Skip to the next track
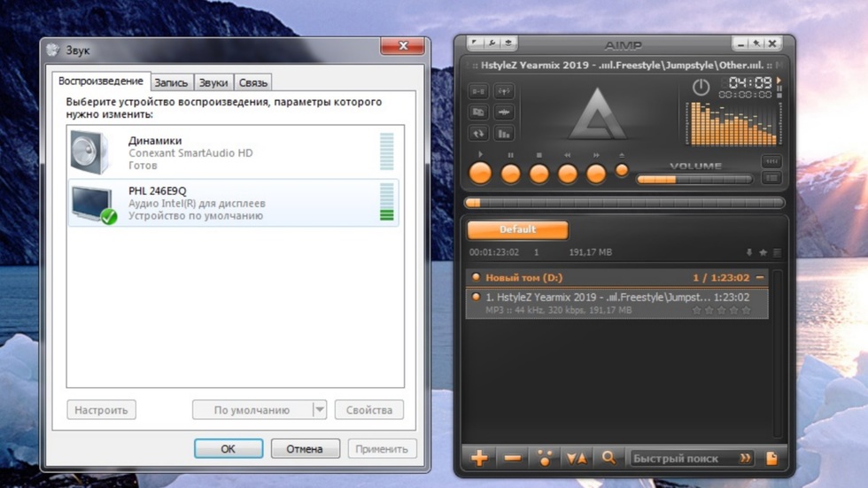Screen dimensions: 868x488 point(596,174)
